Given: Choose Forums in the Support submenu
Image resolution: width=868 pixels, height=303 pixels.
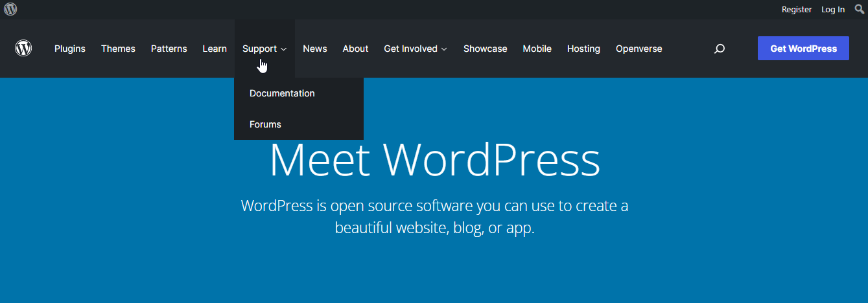Looking at the screenshot, I should pos(265,124).
